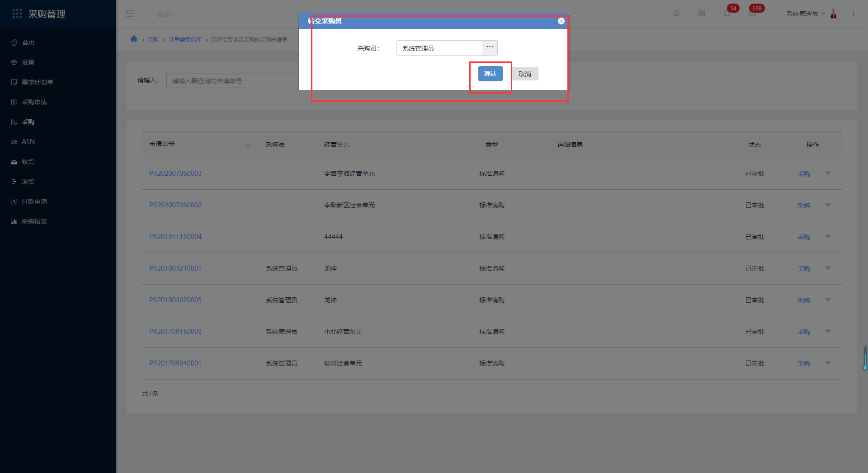Click 采购 action for PR201709040001
868x473 pixels.
pos(803,364)
